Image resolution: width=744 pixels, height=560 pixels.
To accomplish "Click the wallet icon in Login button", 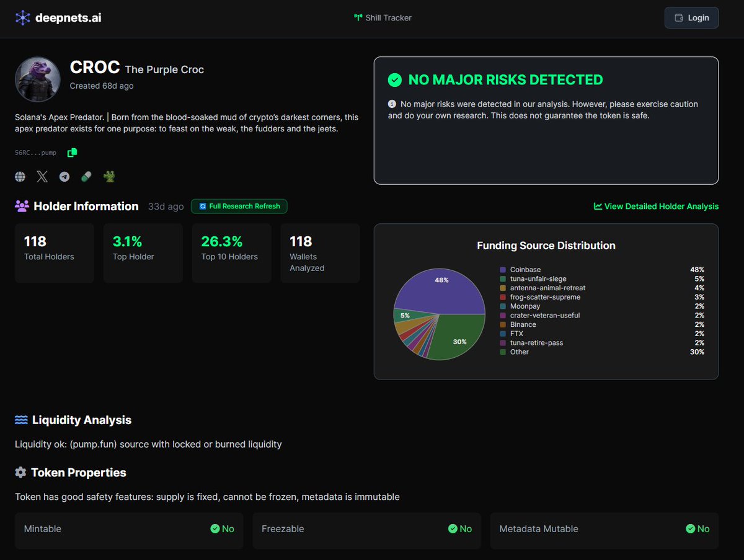I will [x=679, y=17].
